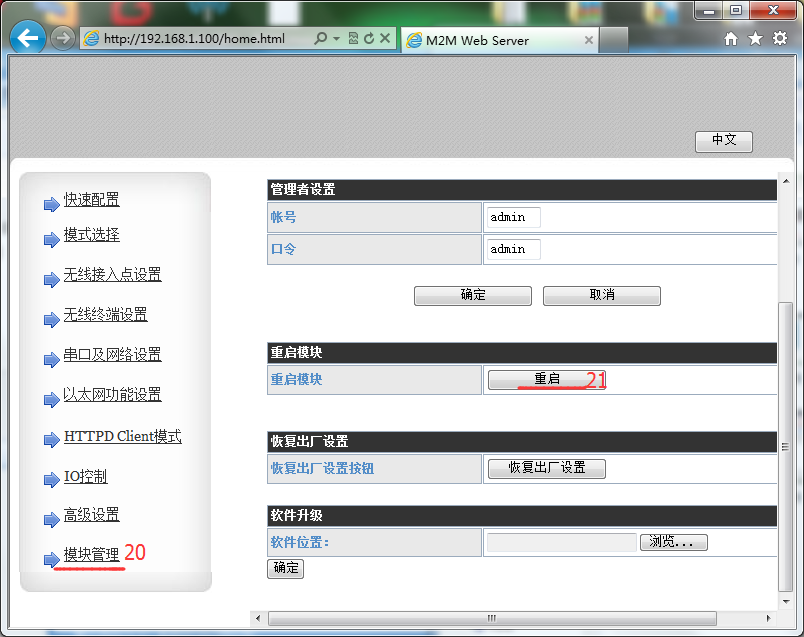Open the browser tools gear icon

click(779, 38)
